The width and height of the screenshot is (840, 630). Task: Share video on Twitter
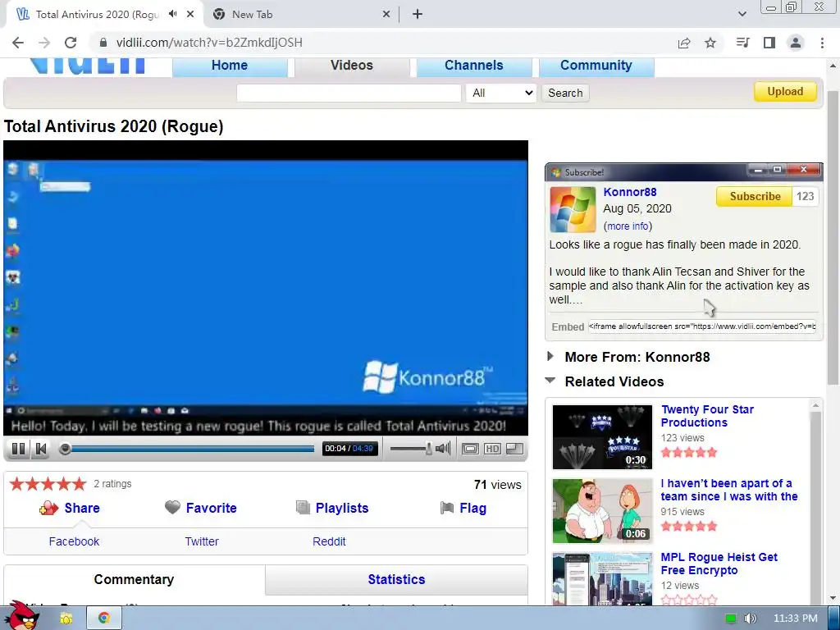coord(202,541)
